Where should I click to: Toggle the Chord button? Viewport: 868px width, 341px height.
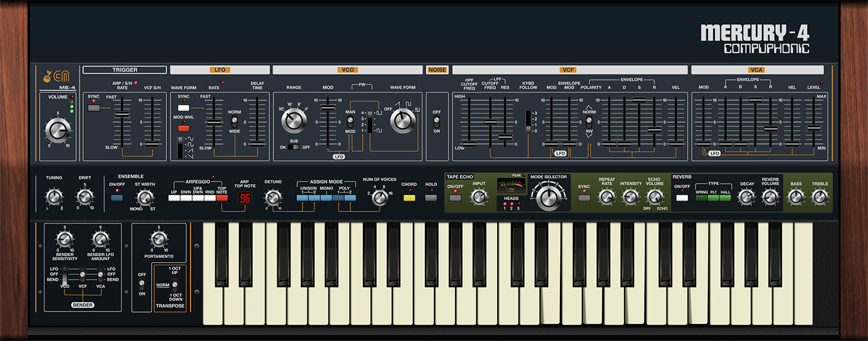pos(409,198)
